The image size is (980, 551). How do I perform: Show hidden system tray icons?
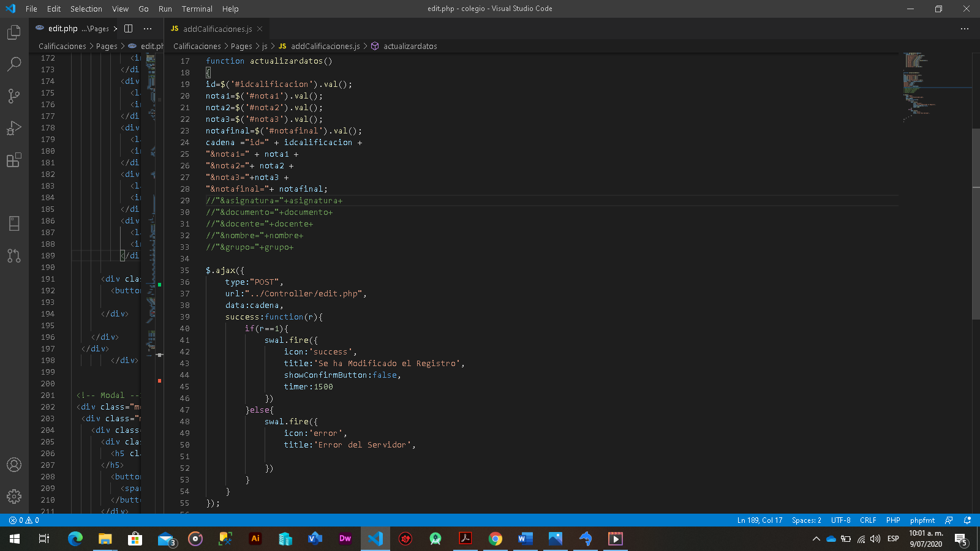coord(816,539)
